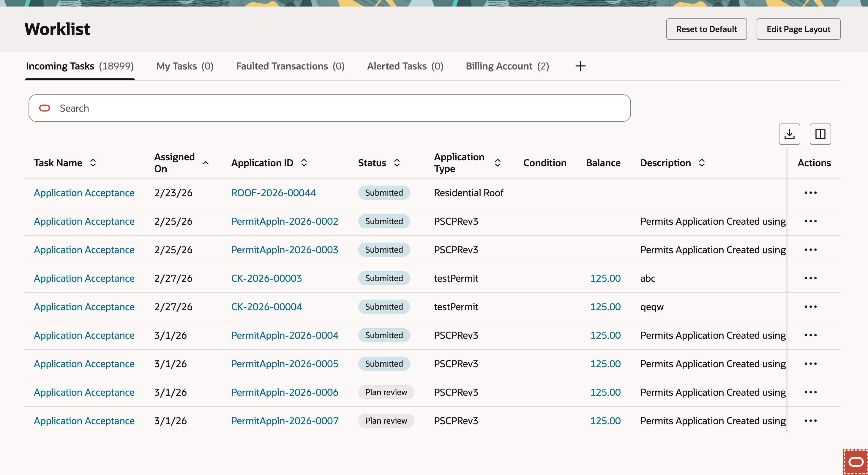Open PermitAppln-2026-0005 application link
Screen dimensions: 868x475
click(284, 364)
